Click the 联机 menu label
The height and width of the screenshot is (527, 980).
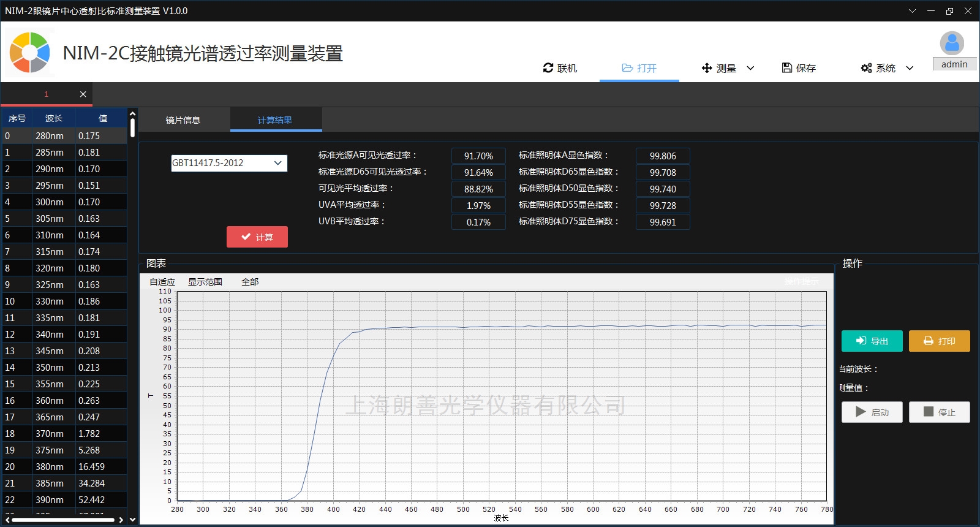pyautogui.click(x=567, y=68)
